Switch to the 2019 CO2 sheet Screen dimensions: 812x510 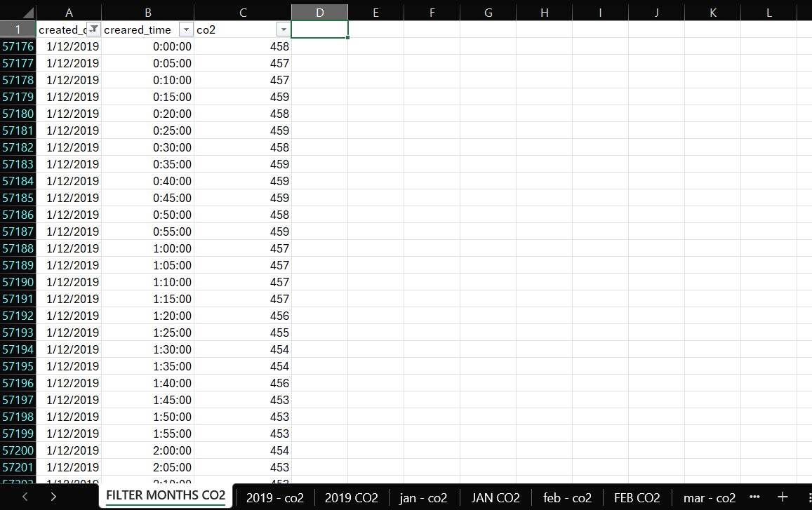click(x=352, y=497)
